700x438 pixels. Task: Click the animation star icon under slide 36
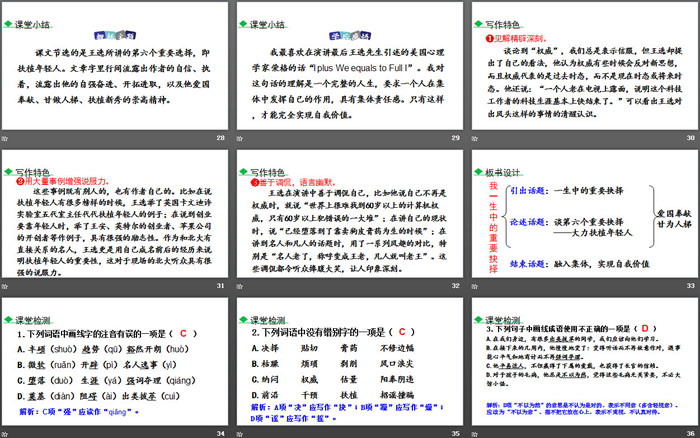click(475, 434)
